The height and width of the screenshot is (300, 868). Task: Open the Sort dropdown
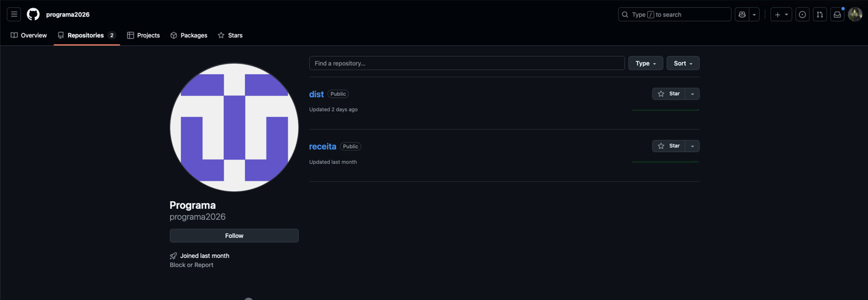[x=683, y=63]
